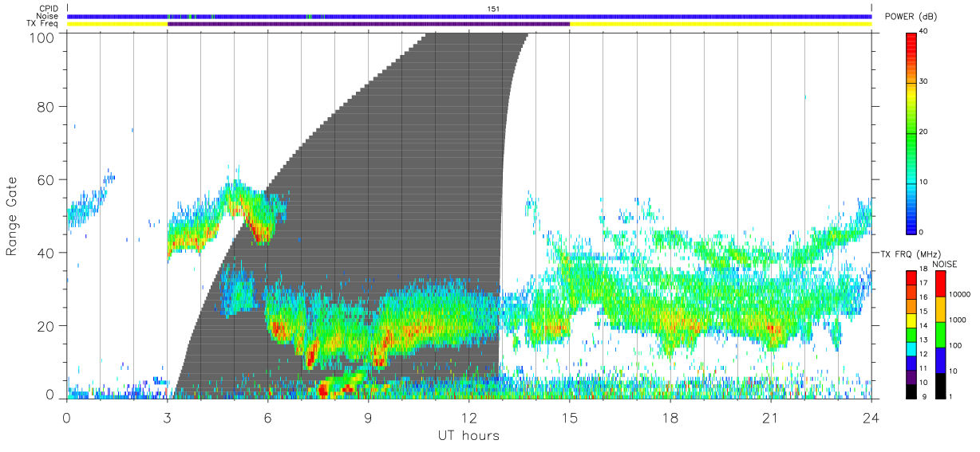Click the 30 tick on power colorbar
Viewport: 980px width, 452px height.
pos(923,81)
